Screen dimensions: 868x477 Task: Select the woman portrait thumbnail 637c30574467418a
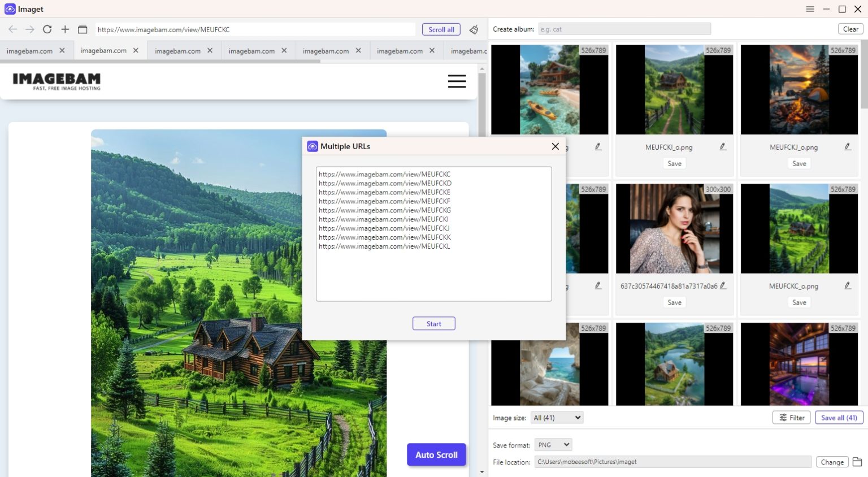tap(674, 228)
